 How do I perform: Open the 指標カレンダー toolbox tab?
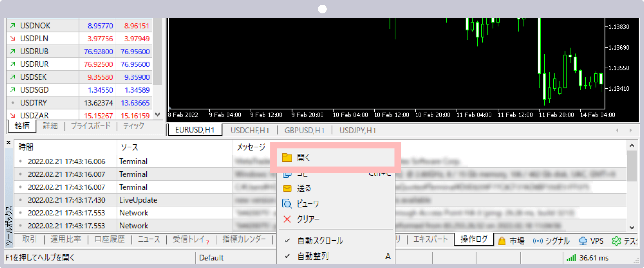pos(244,239)
